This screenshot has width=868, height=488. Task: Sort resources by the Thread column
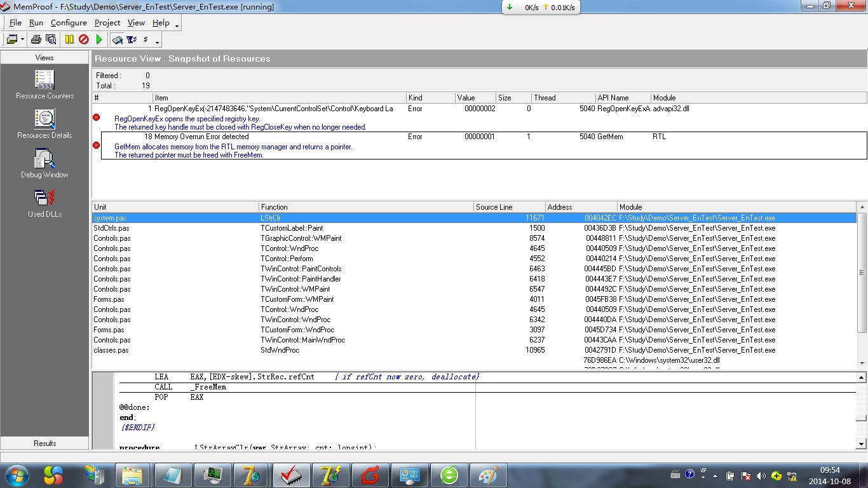coord(563,98)
